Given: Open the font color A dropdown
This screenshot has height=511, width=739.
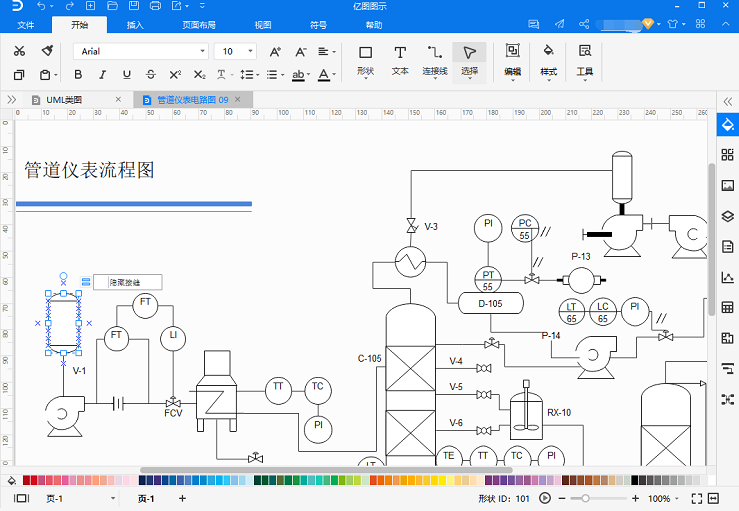Looking at the screenshot, I should (x=327, y=74).
